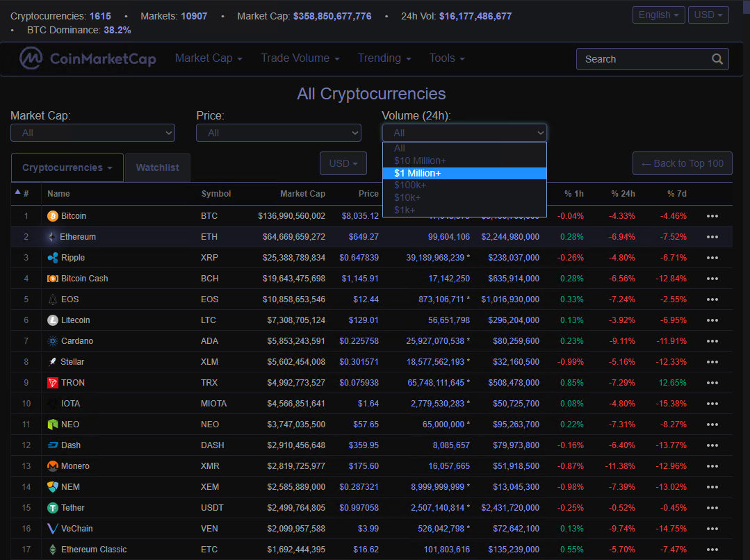Open the Tools navigation menu
Image resolution: width=750 pixels, height=560 pixels.
point(447,58)
